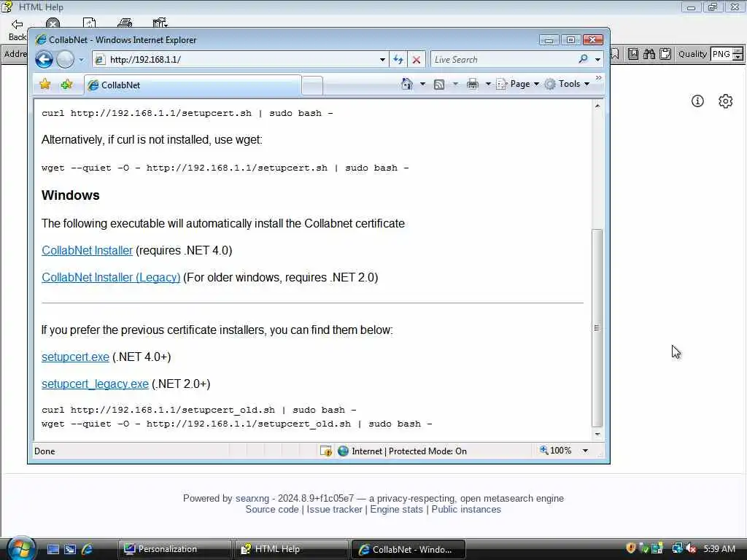The image size is (747, 560).
Task: Open the Windows Start orb
Action: [x=21, y=548]
